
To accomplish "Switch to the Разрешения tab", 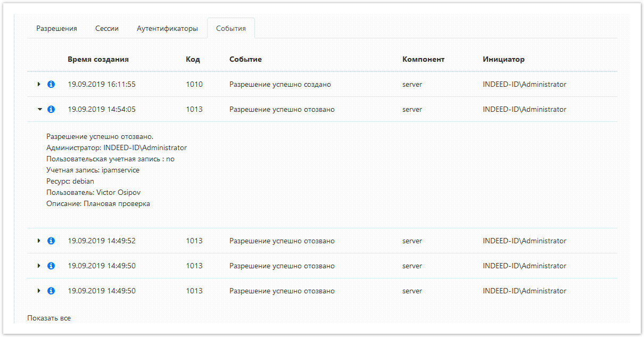I will pyautogui.click(x=56, y=29).
